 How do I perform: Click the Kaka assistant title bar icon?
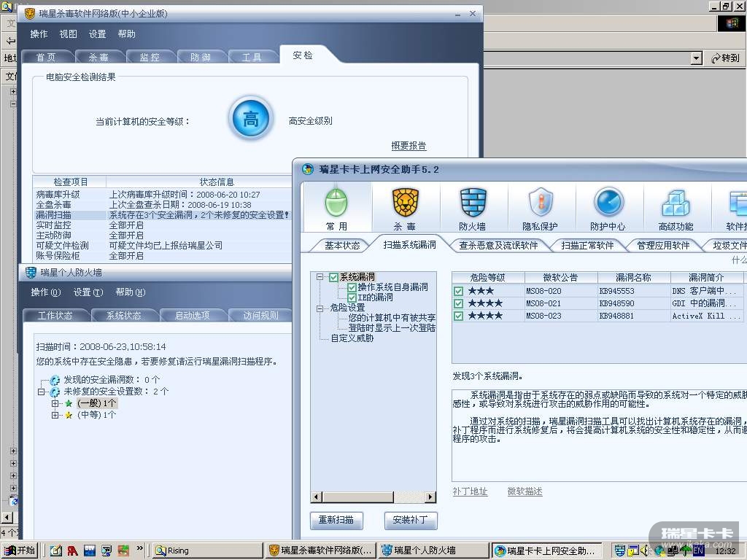309,169
